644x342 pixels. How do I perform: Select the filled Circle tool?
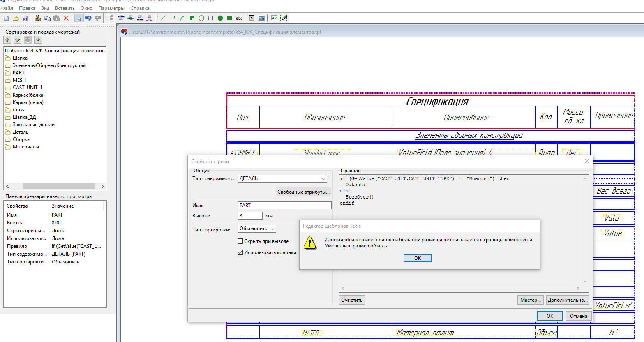click(220, 18)
